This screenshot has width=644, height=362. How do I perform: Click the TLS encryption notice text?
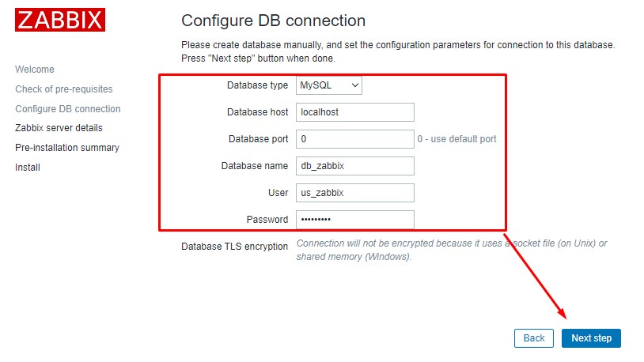(451, 250)
